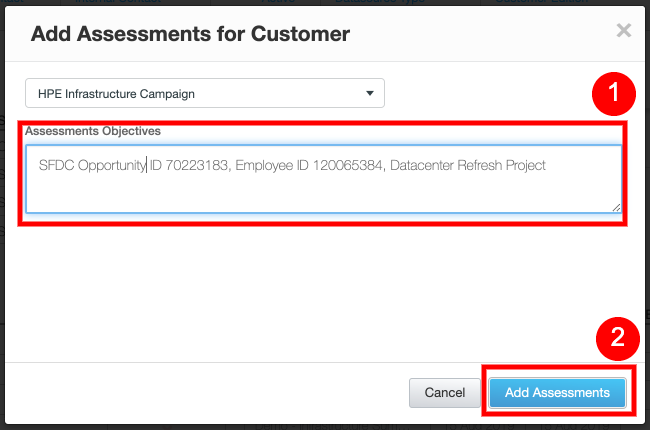650x430 pixels.
Task: Place cursor after the word "Project"
Action: [x=547, y=165]
